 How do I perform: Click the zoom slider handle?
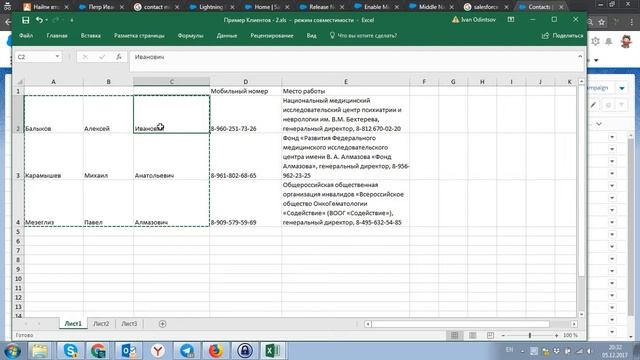point(530,335)
